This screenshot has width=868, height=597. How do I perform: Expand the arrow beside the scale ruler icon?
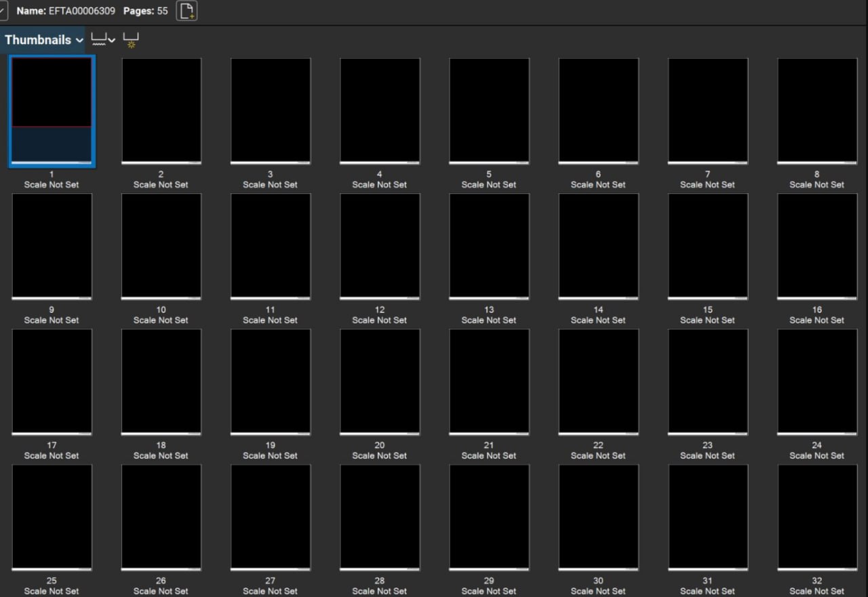[x=112, y=41]
